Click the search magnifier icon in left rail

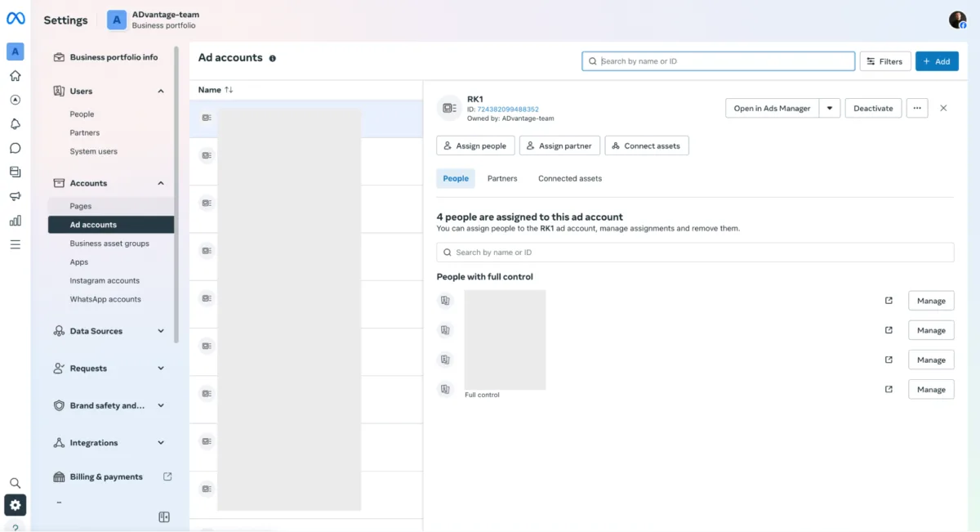coord(15,483)
